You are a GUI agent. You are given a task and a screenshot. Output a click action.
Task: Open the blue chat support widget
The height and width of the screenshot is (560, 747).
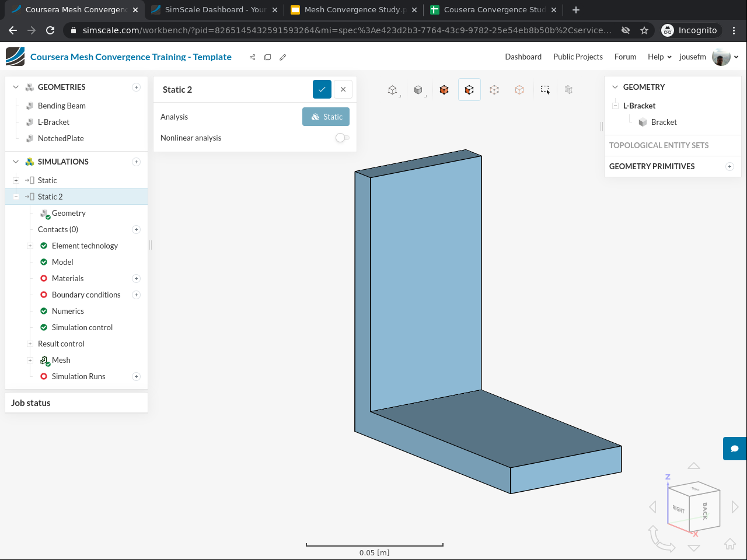click(735, 449)
